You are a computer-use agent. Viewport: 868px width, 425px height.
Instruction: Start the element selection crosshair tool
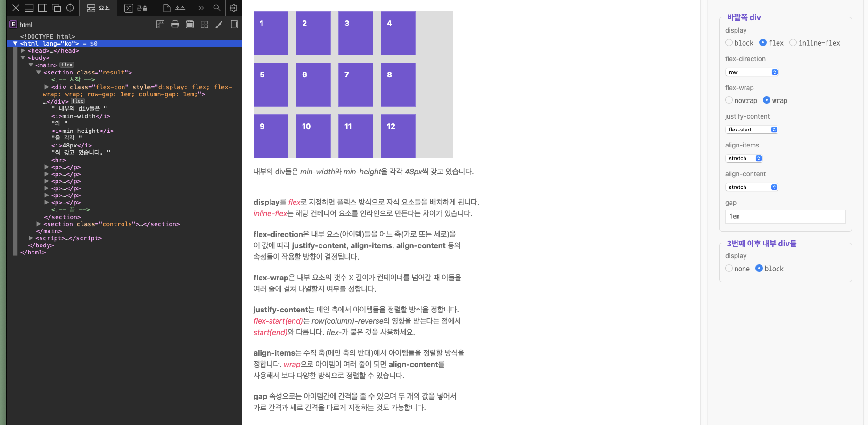pos(70,8)
